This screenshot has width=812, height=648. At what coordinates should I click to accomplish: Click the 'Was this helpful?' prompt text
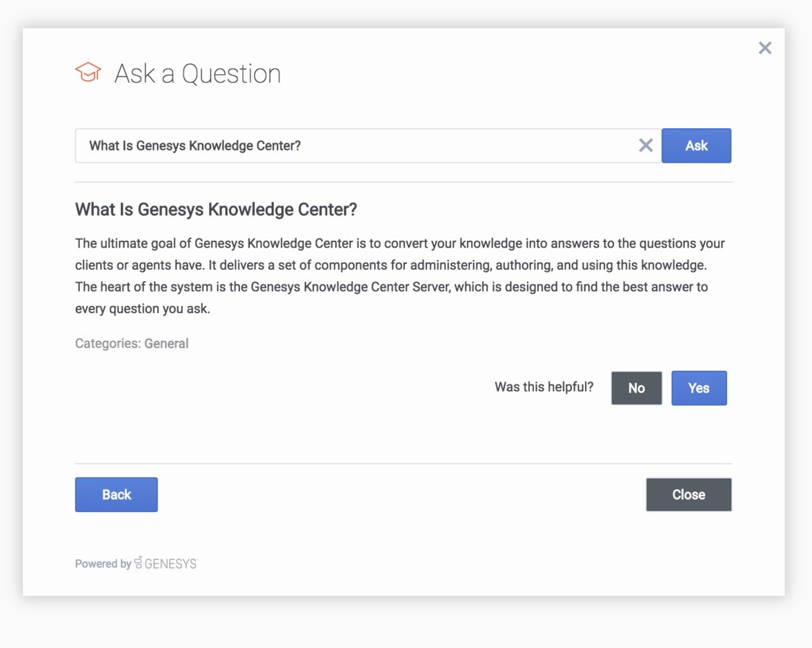pyautogui.click(x=544, y=387)
